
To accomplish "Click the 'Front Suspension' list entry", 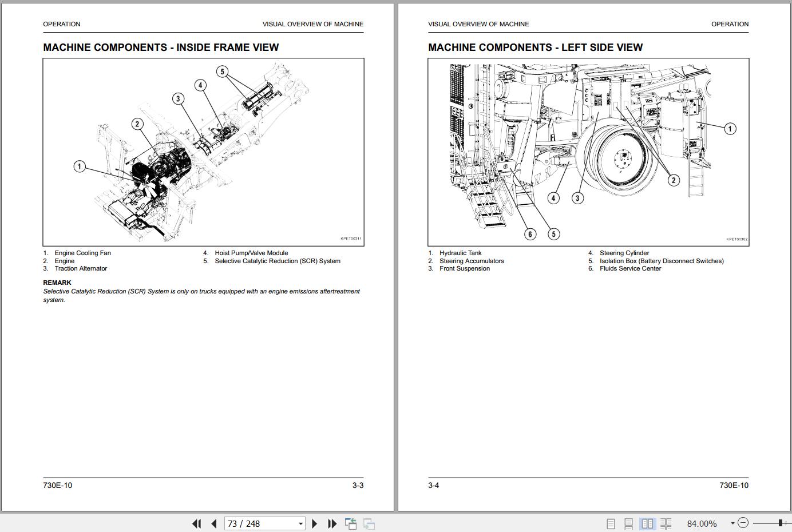I will point(465,268).
